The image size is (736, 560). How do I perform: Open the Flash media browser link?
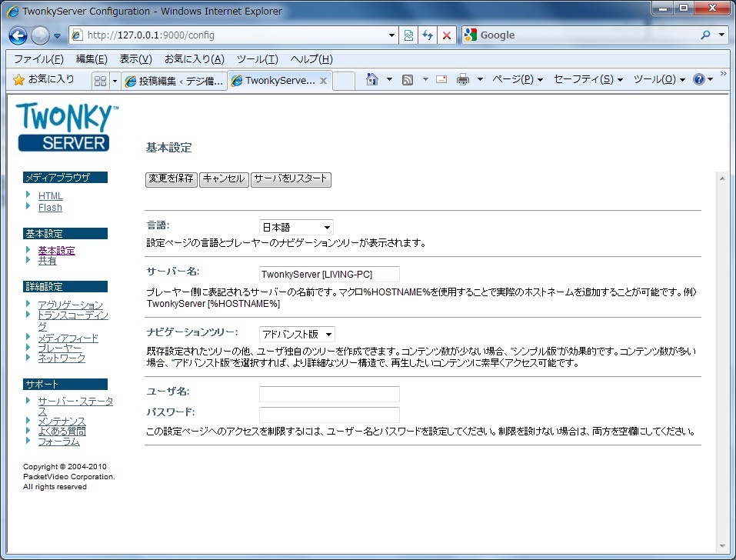[x=50, y=208]
